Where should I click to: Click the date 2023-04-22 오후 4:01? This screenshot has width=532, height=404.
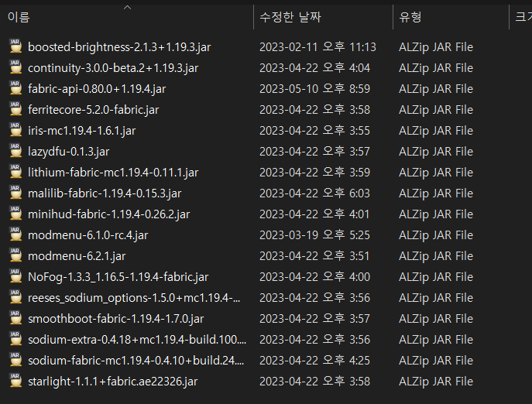pos(314,214)
